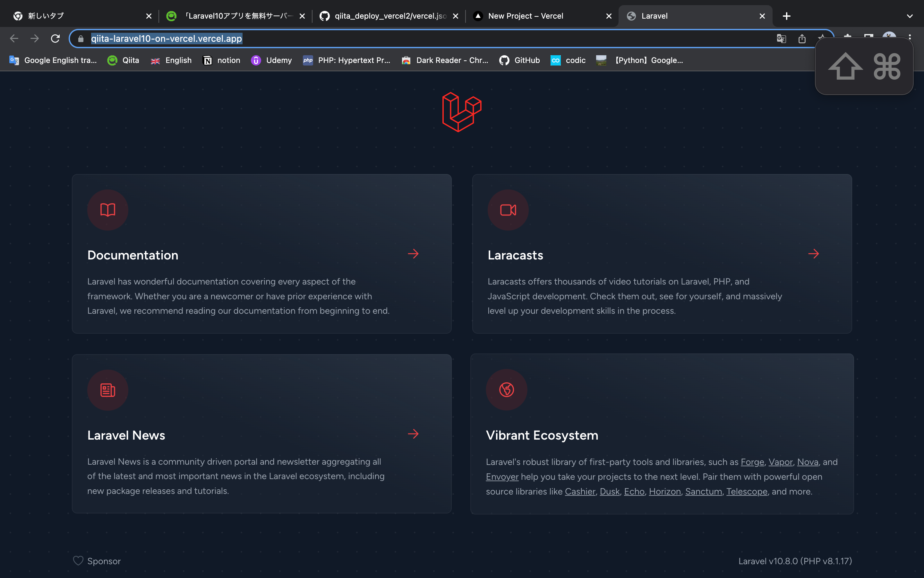Follow the Vapor link
Image resolution: width=924 pixels, height=578 pixels.
781,462
